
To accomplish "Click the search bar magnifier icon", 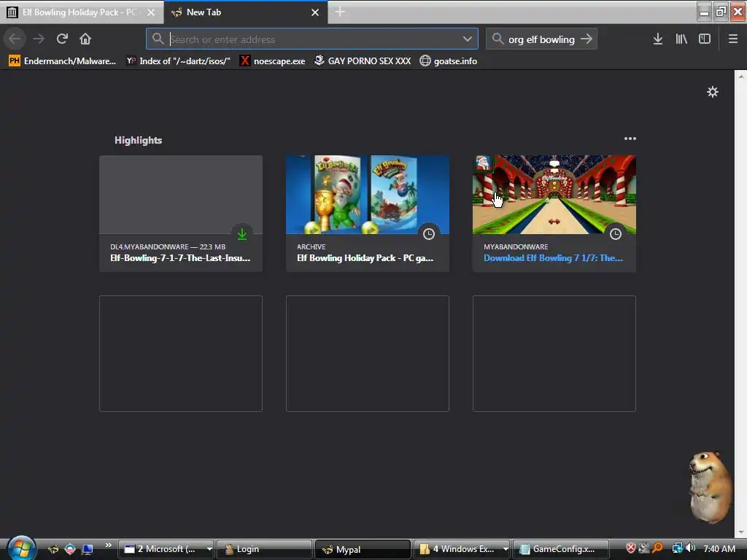I will point(498,39).
